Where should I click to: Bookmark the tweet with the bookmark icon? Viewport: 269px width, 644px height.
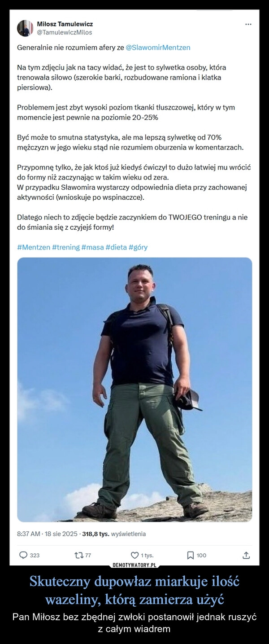tap(190, 555)
